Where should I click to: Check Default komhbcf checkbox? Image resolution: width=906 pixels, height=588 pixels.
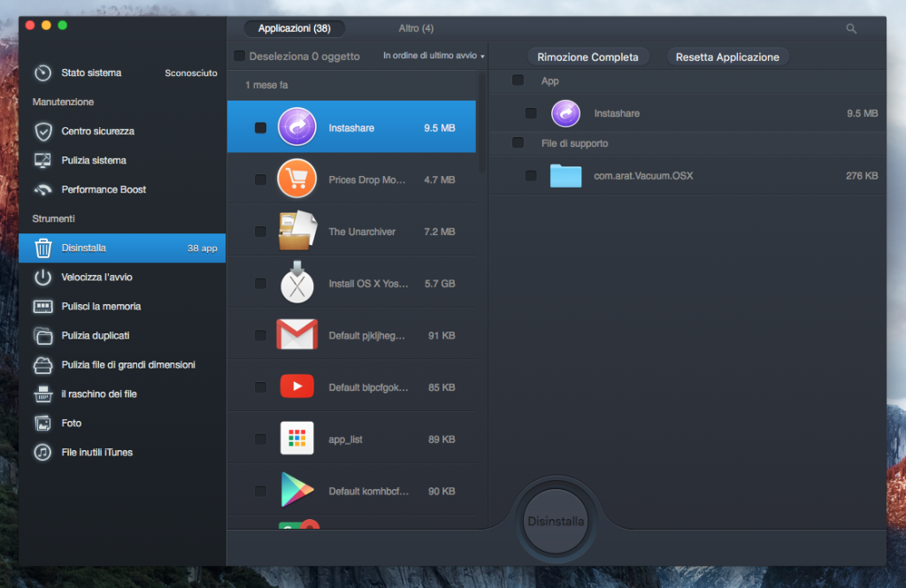coord(261,491)
